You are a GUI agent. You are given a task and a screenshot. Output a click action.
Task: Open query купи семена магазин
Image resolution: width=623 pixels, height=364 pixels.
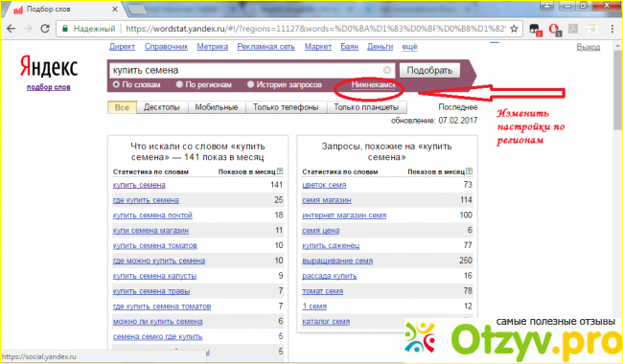point(150,230)
